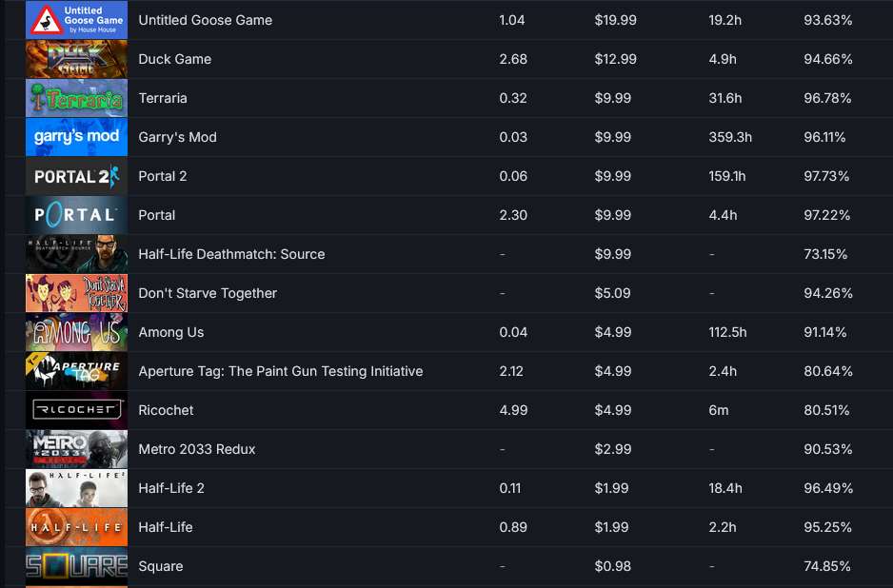Select the Portal game title text

pos(157,215)
